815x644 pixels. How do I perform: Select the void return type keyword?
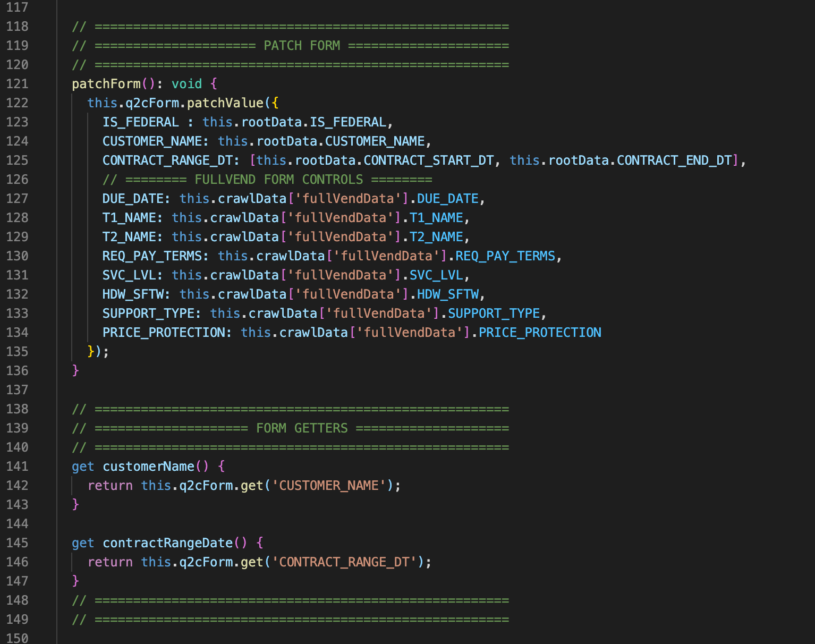pos(187,84)
